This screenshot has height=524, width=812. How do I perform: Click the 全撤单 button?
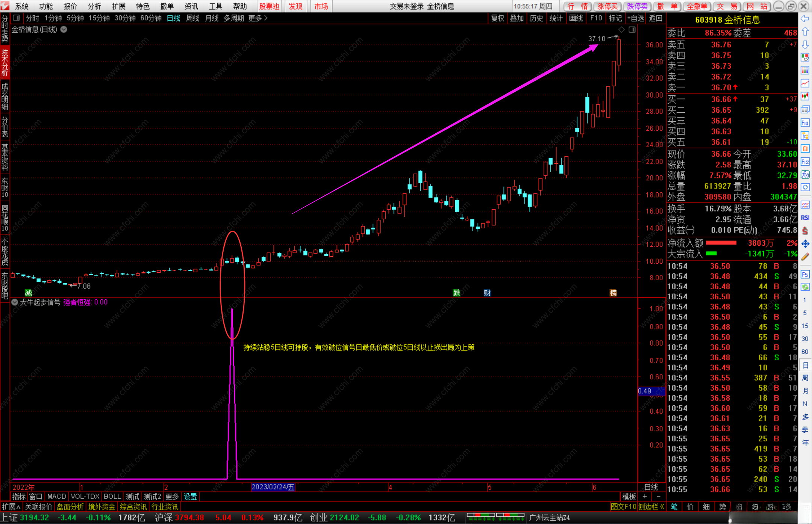point(697,6)
